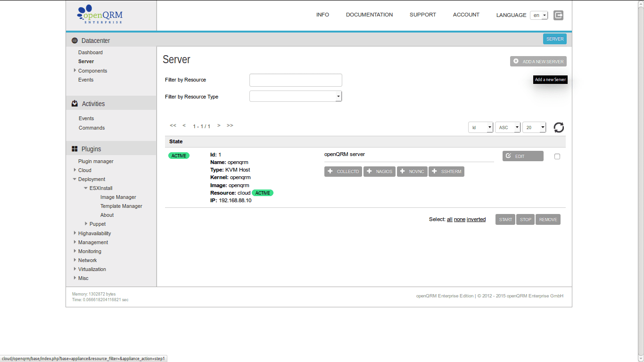644x362 pixels.
Task: Click the EDIT button for openqrm
Action: [x=523, y=156]
